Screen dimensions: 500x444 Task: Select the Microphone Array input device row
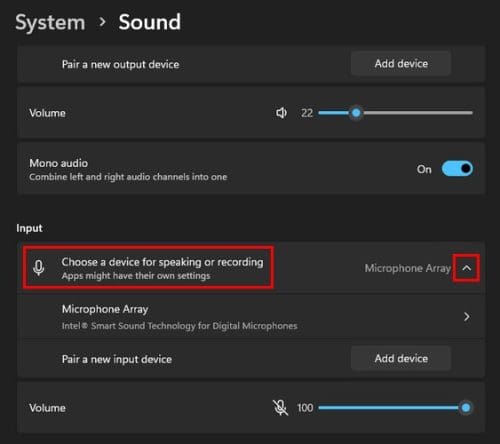click(x=251, y=317)
